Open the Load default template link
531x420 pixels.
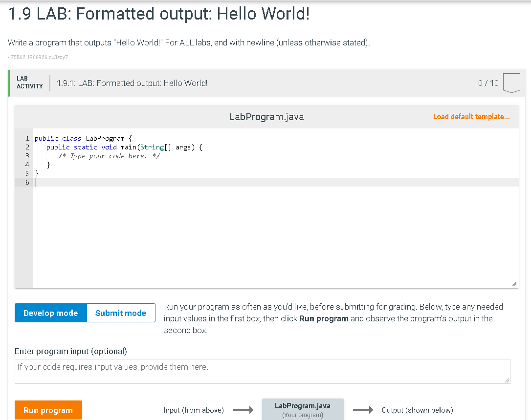point(471,117)
